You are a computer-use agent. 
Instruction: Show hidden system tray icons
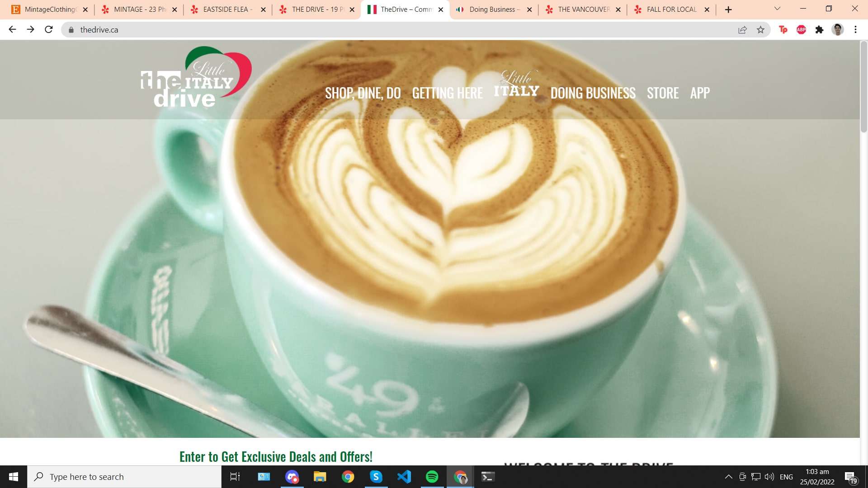pos(728,477)
